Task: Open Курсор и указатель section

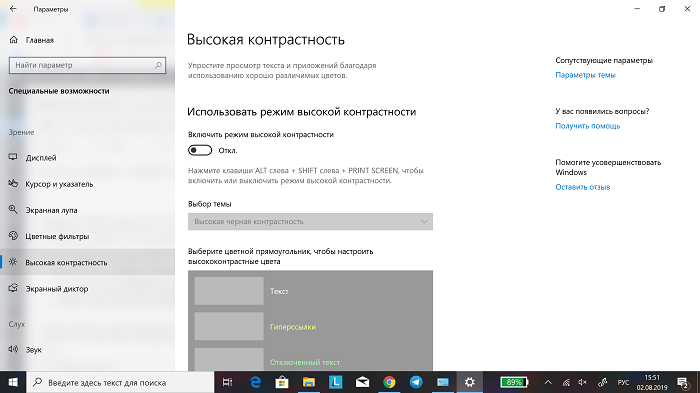Action: (88, 184)
